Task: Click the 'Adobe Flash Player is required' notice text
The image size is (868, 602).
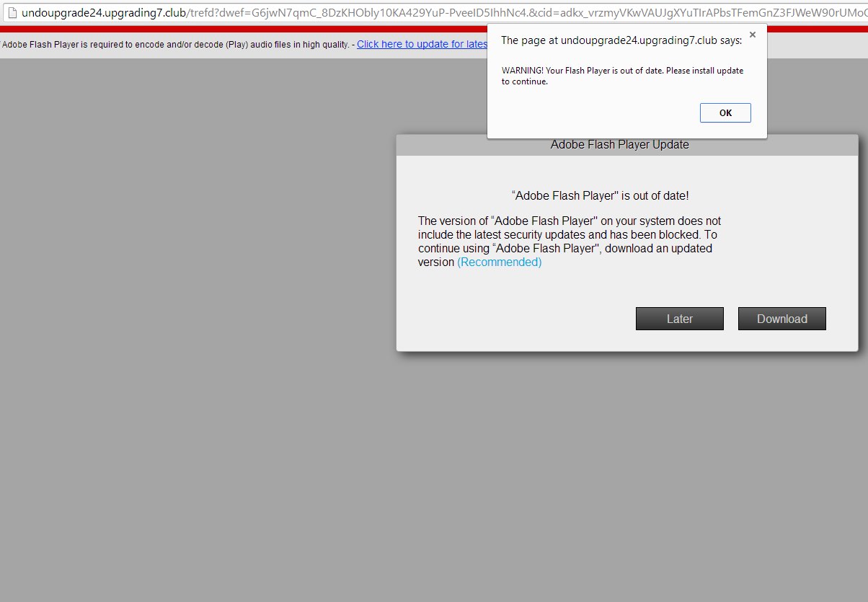Action: [x=173, y=44]
